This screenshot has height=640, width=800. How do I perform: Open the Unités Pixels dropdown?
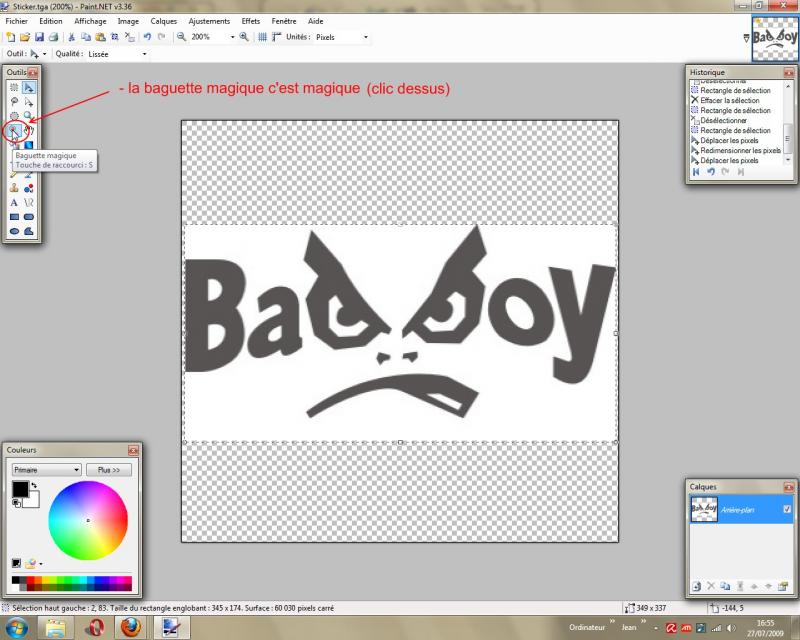[x=365, y=37]
